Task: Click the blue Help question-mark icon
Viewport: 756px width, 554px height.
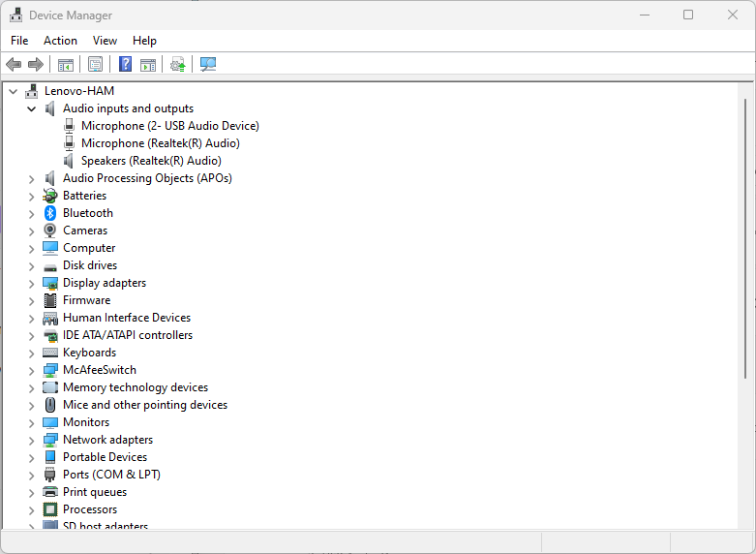Action: (125, 65)
